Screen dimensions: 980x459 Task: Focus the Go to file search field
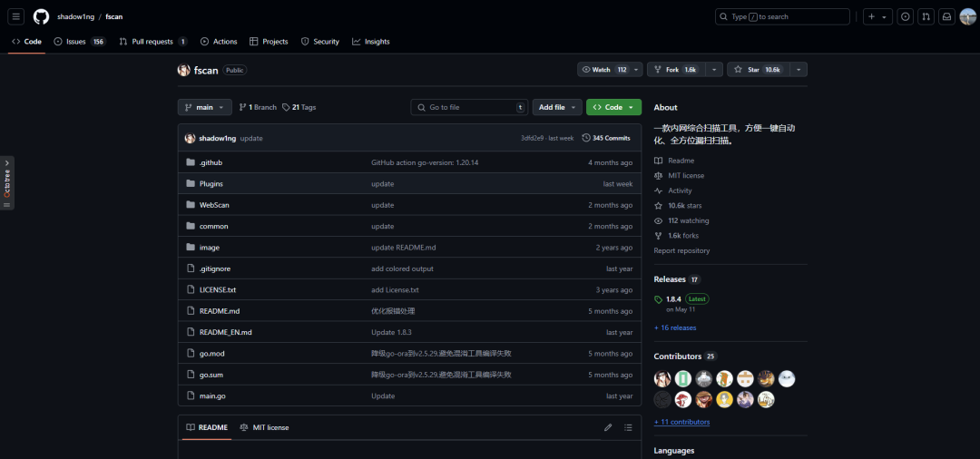469,107
